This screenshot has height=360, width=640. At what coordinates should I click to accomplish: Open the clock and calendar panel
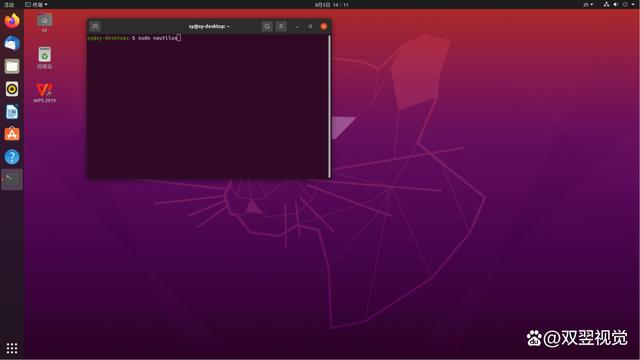point(331,4)
